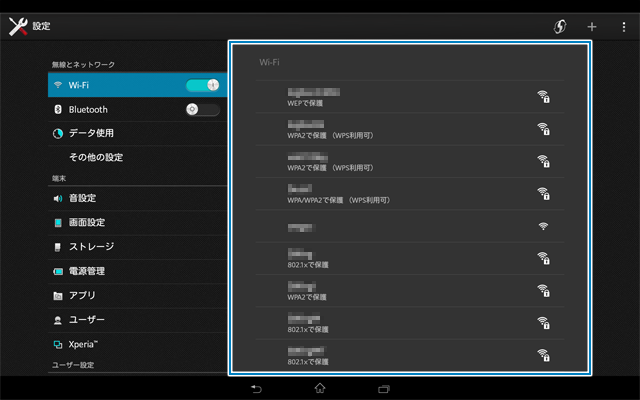Tap the open network Wi-Fi signal icon
This screenshot has height=400, width=640.
point(543,226)
